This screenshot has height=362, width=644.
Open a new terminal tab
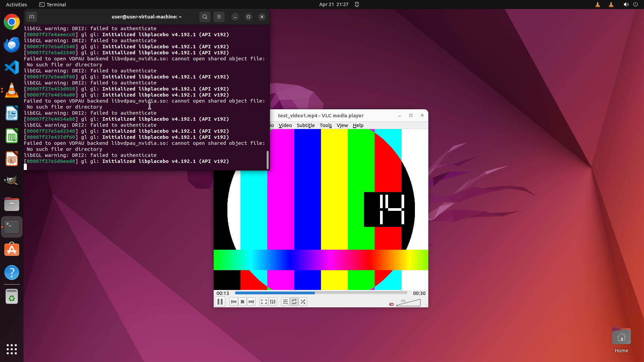(x=32, y=17)
